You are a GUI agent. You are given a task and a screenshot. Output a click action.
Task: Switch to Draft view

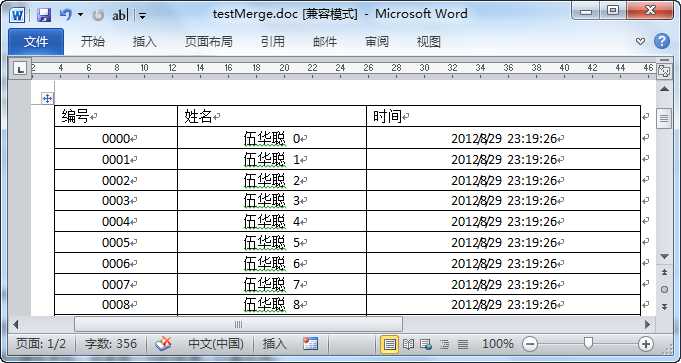tap(463, 345)
